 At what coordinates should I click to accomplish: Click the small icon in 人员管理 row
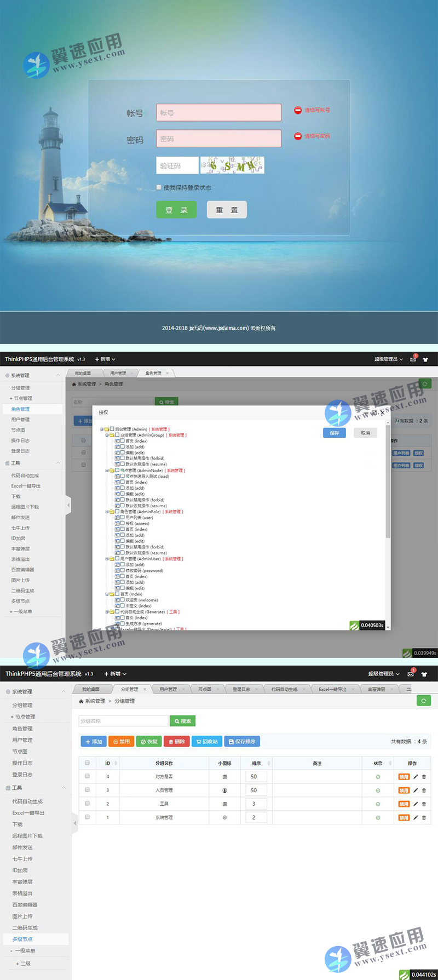tap(224, 790)
